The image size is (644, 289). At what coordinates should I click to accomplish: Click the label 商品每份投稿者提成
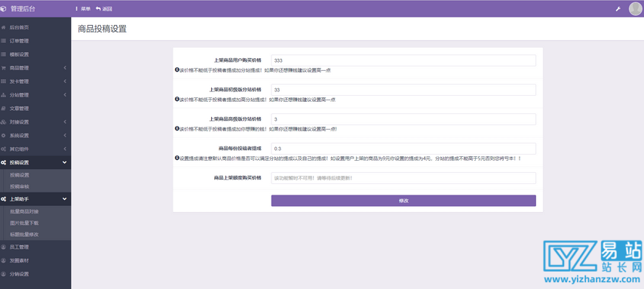pyautogui.click(x=241, y=149)
